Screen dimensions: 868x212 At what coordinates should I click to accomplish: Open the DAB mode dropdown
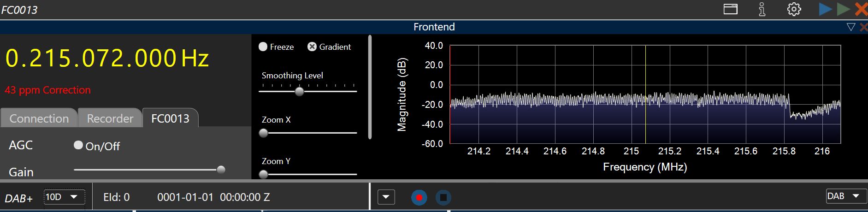coord(843,196)
